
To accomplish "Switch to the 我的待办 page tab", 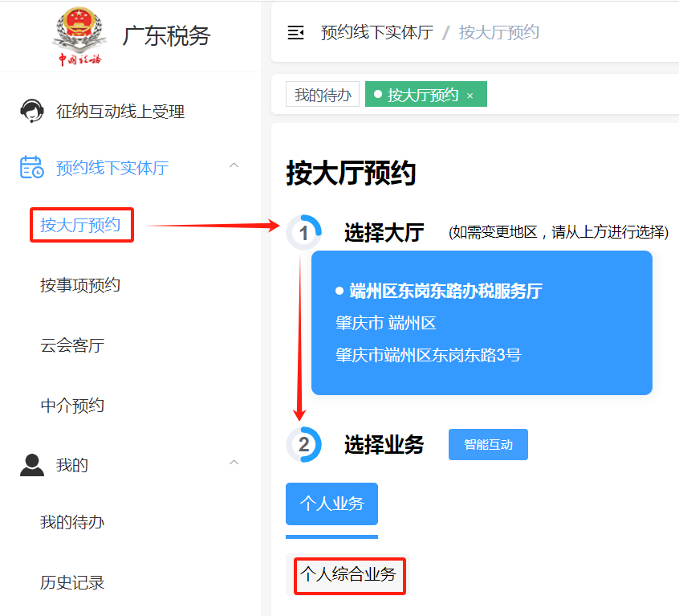I will (x=323, y=94).
